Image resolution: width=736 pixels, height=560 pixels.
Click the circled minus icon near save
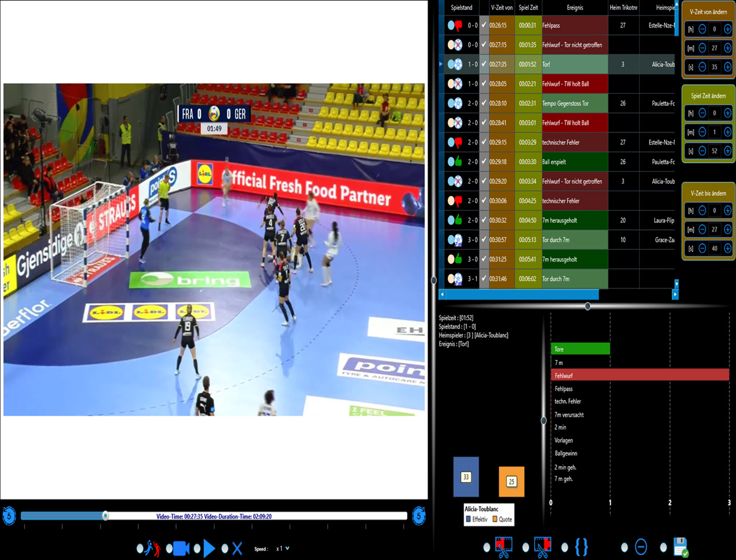[x=641, y=547]
